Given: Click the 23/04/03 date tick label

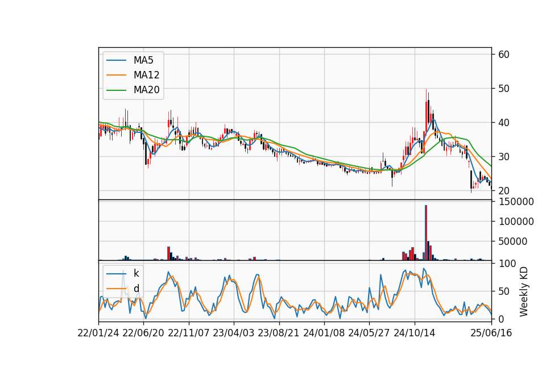Looking at the screenshot, I should (234, 333).
